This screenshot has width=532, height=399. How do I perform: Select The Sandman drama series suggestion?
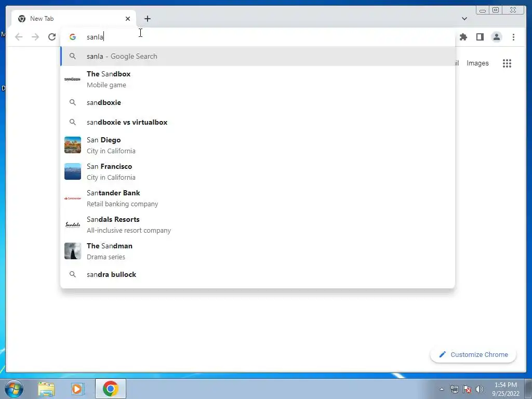coord(258,251)
